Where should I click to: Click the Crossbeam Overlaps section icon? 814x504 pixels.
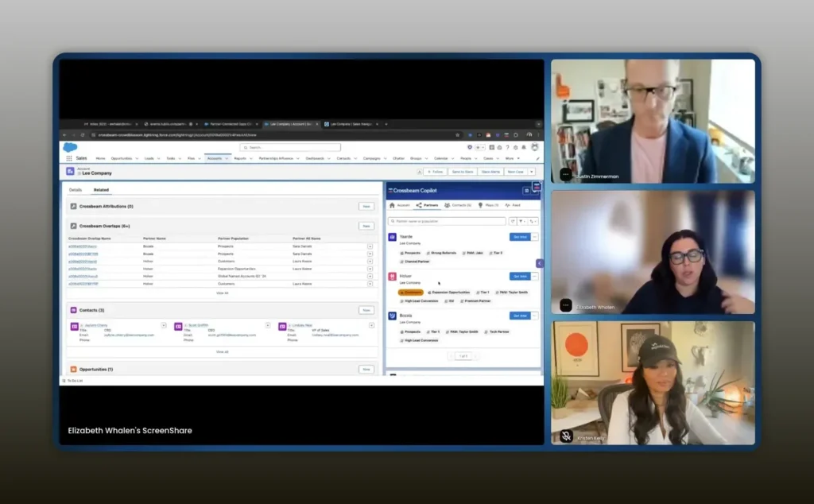pos(73,226)
